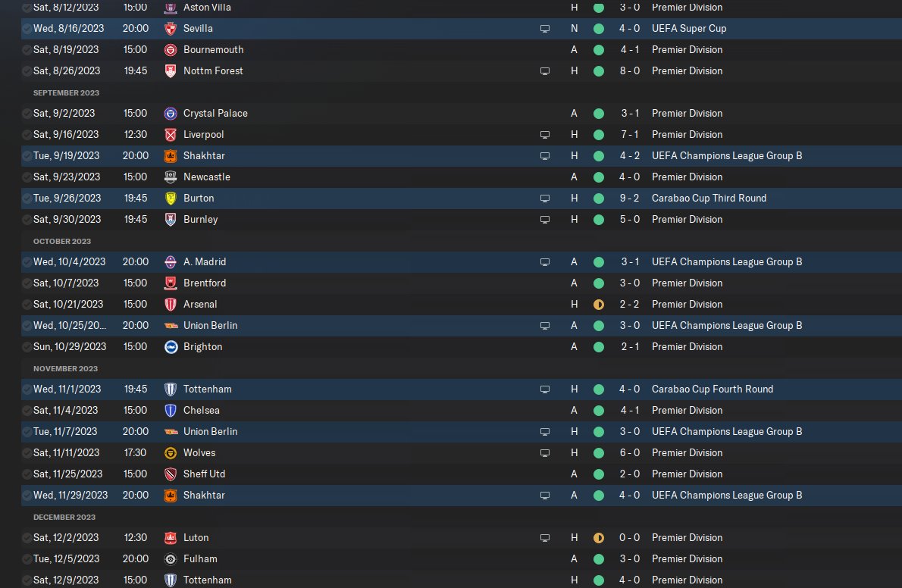This screenshot has height=588, width=902.
Task: Click the DECEMBER 2023 section header
Action: click(x=64, y=517)
